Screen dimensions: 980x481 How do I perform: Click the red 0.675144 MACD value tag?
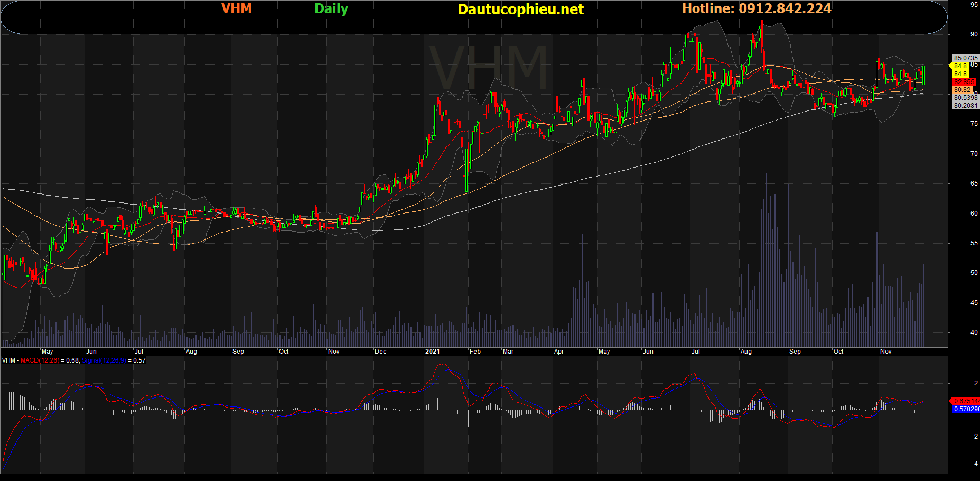966,401
